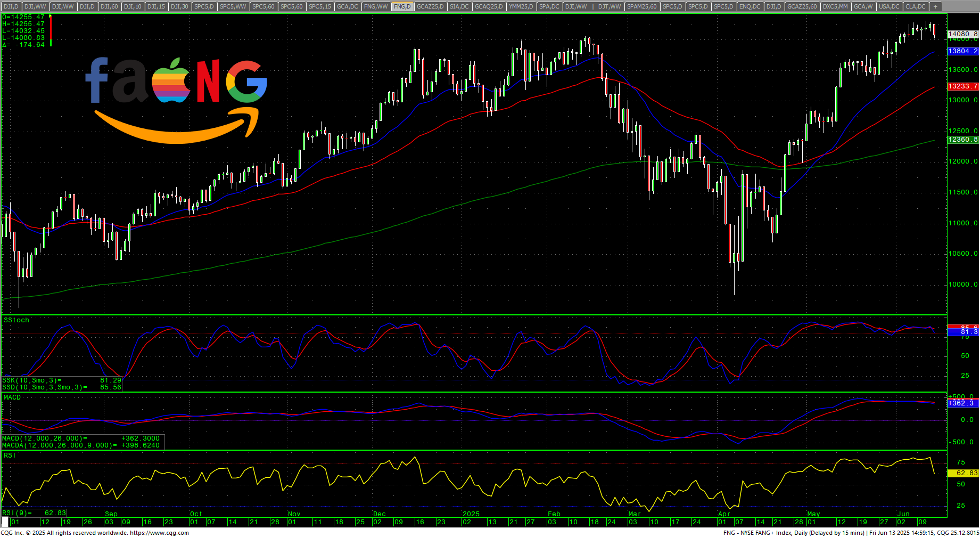The height and width of the screenshot is (537, 980).
Task: Click the RSI(9)= 62.83 readout
Action: click(35, 513)
